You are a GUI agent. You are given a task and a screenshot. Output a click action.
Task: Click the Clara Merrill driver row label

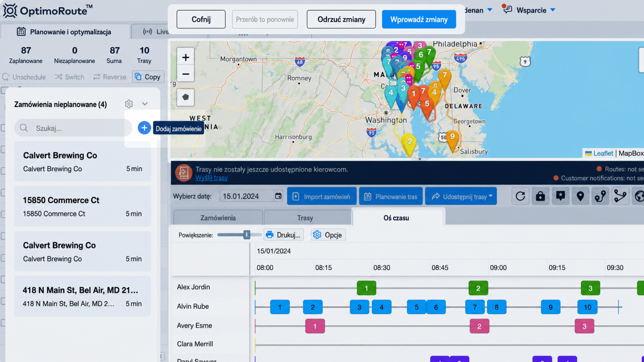tap(195, 344)
